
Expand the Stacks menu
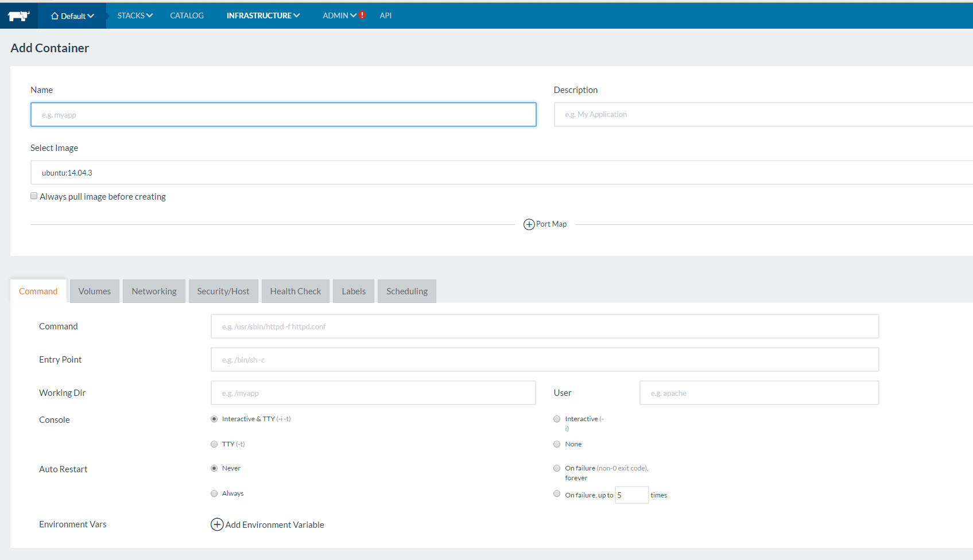(x=135, y=15)
